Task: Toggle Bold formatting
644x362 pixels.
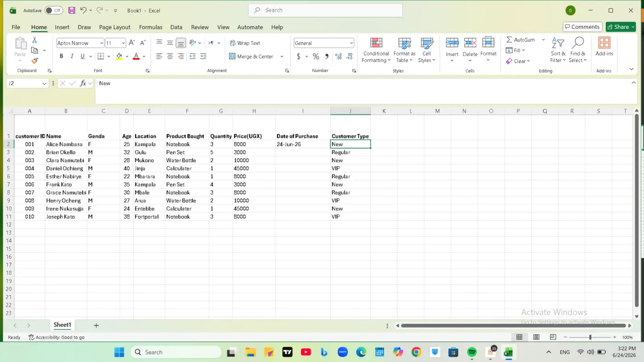Action: pyautogui.click(x=61, y=57)
